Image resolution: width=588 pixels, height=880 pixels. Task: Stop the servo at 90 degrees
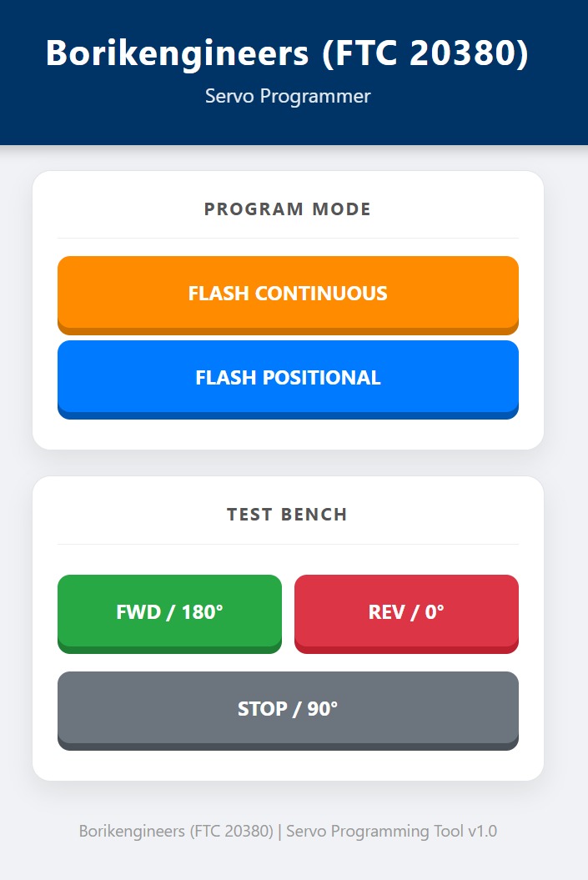pyautogui.click(x=288, y=709)
